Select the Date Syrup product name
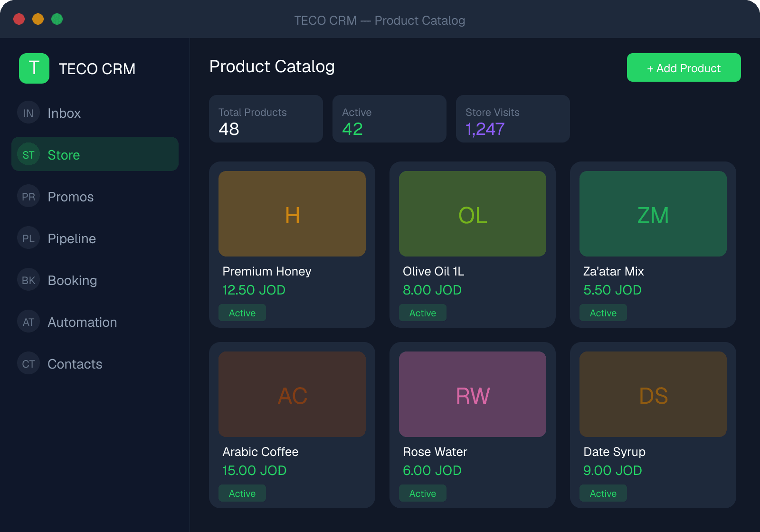The image size is (760, 532). point(614,452)
